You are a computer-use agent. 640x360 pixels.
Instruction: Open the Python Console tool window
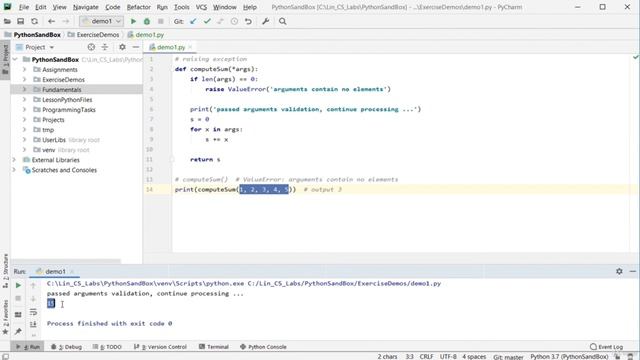(x=263, y=347)
